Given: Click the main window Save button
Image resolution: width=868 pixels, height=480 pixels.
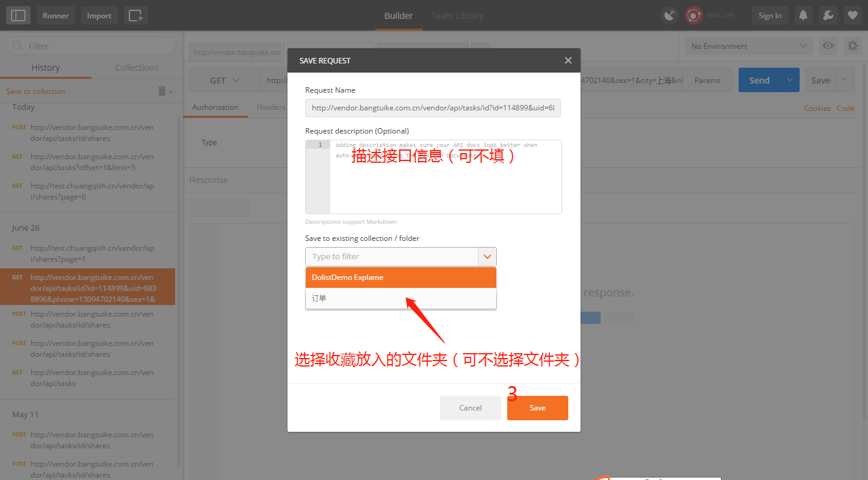Looking at the screenshot, I should tap(821, 80).
